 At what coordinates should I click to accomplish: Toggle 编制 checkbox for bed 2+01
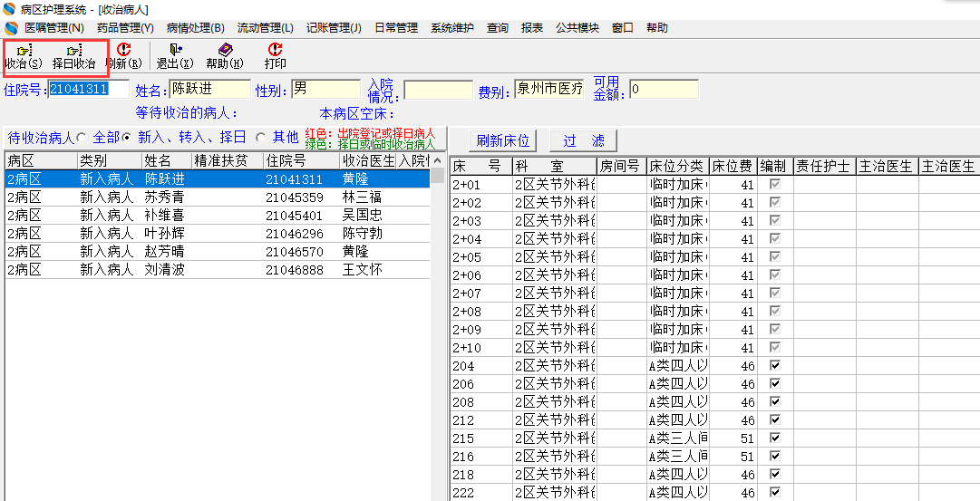click(x=775, y=184)
